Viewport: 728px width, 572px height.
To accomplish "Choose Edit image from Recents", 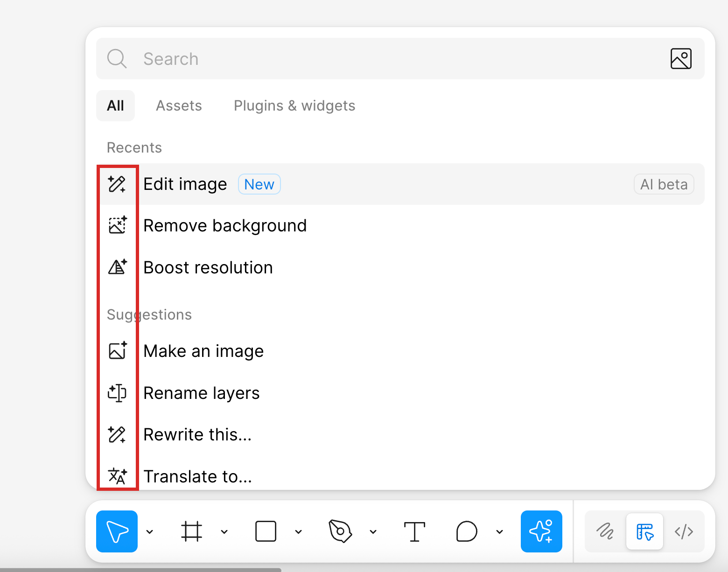I will pyautogui.click(x=400, y=184).
